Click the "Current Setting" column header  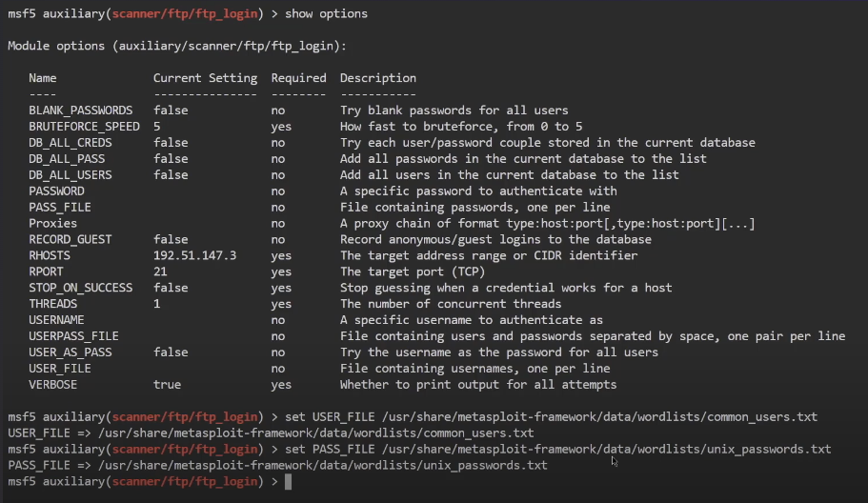pos(205,78)
